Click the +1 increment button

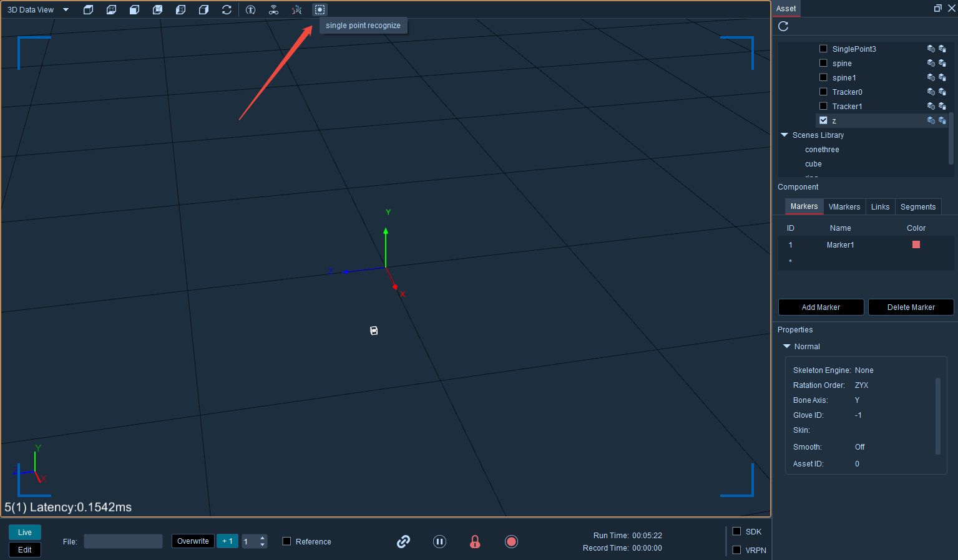point(227,541)
